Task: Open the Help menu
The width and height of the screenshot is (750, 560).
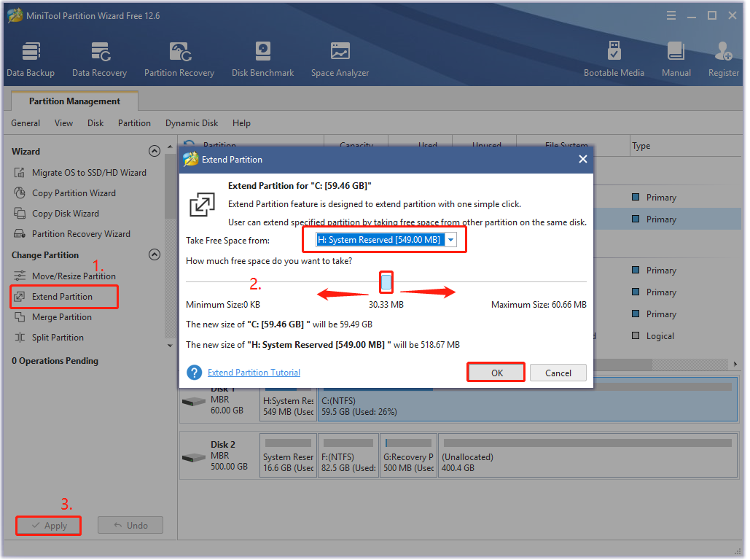Action: click(x=241, y=123)
